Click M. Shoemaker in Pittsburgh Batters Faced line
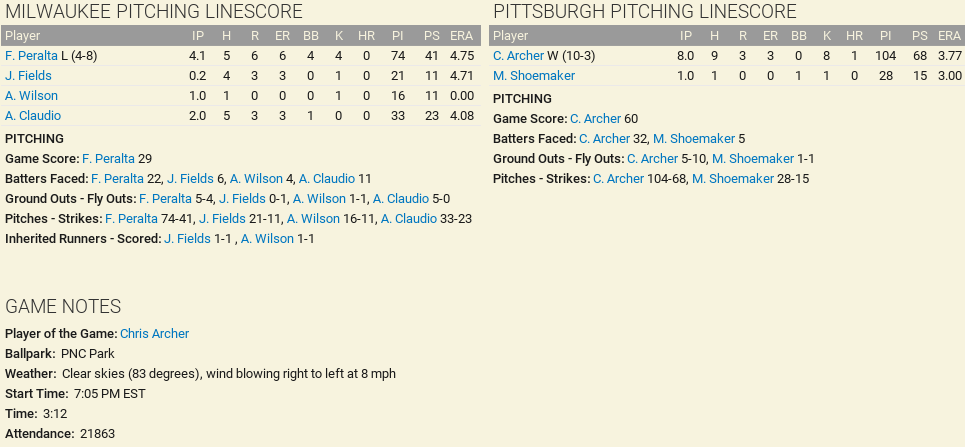This screenshot has height=447, width=965. (694, 139)
